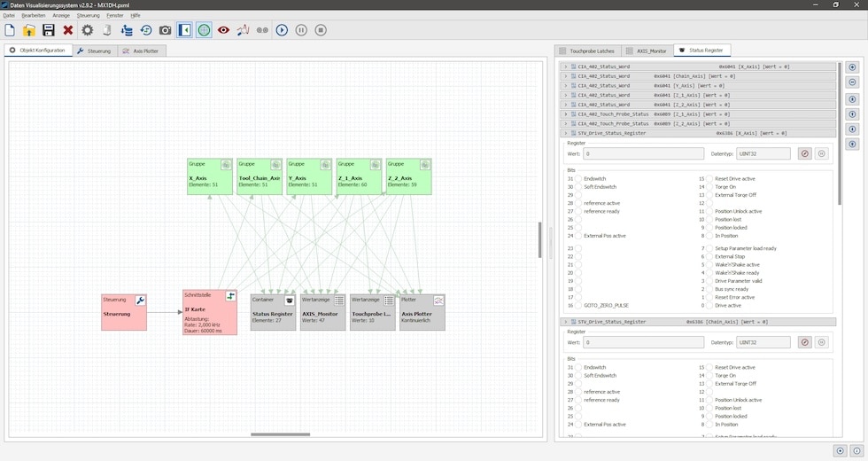Viewport: 868px width, 461px height.
Task: Click the plus icon in right sidebar
Action: 852,66
